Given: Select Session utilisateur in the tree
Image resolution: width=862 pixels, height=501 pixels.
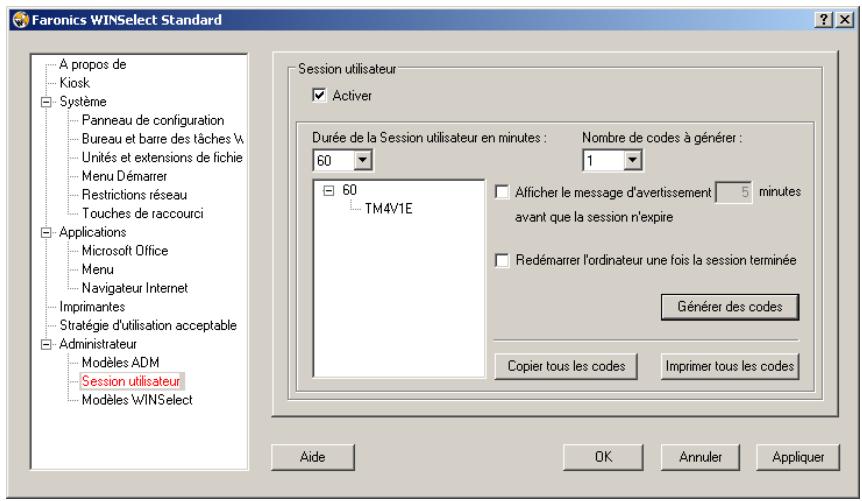Looking at the screenshot, I should [131, 381].
